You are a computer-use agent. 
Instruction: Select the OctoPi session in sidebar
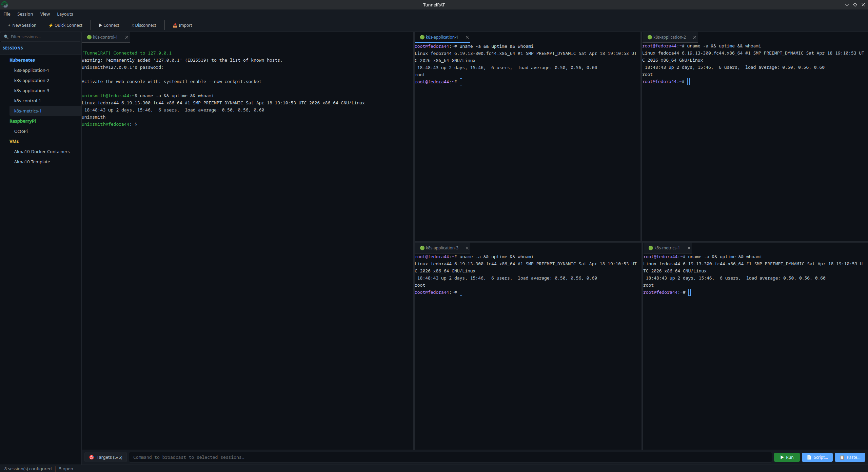[21, 131]
